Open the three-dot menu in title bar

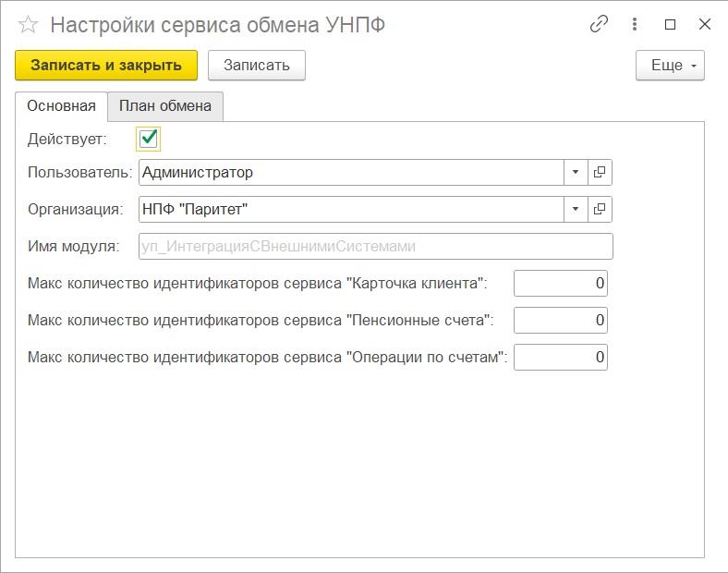pyautogui.click(x=635, y=25)
